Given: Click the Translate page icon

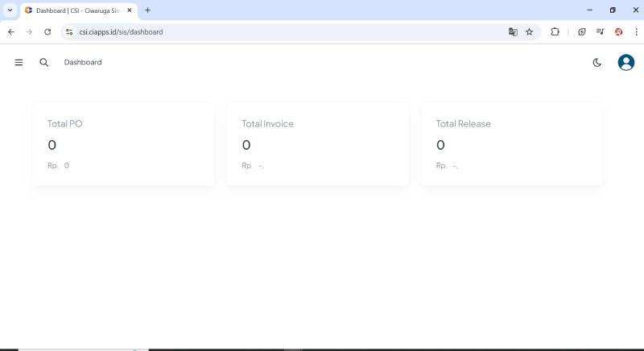Looking at the screenshot, I should tap(513, 31).
